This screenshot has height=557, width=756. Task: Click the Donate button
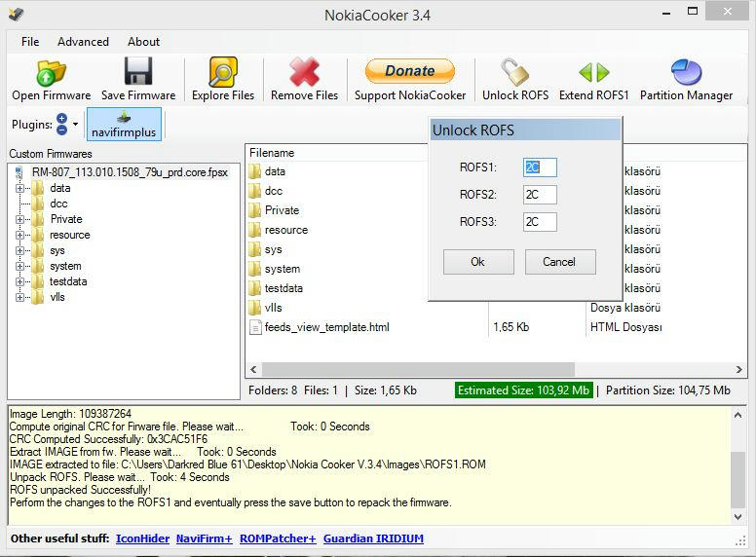pos(410,71)
